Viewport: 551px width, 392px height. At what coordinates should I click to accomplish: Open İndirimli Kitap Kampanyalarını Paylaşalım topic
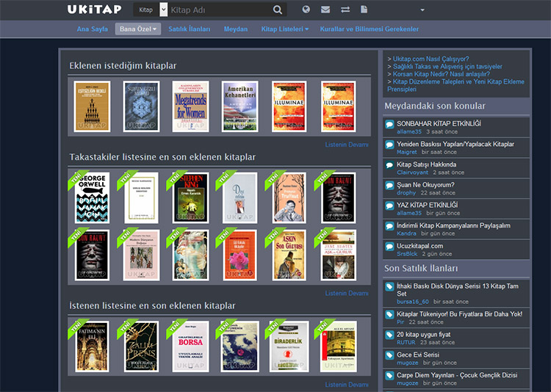[x=453, y=225]
